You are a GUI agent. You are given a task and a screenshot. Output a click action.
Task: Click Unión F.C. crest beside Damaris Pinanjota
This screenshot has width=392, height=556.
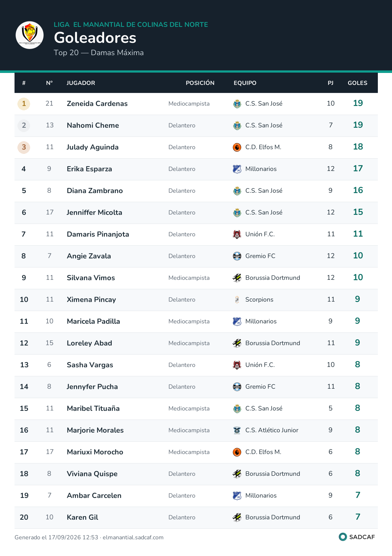(x=237, y=234)
